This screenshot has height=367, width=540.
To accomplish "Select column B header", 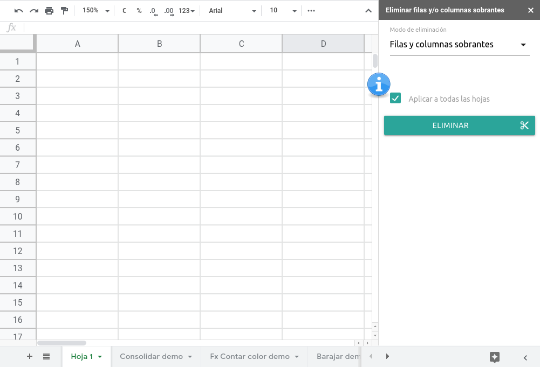I will pos(159,44).
